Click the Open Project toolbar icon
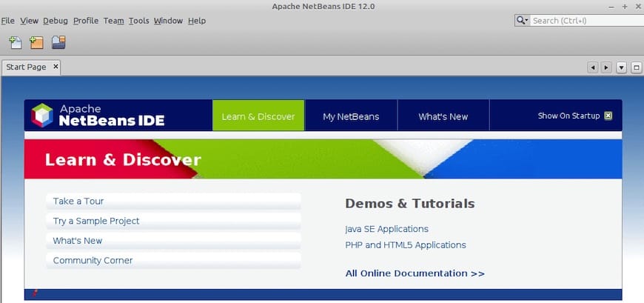The image size is (644, 303). [x=58, y=42]
